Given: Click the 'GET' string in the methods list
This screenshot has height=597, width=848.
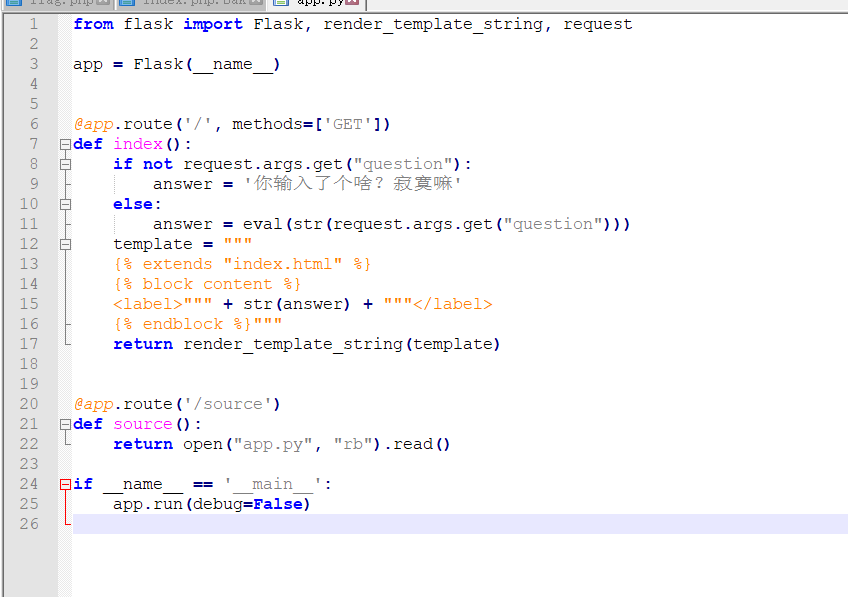Looking at the screenshot, I should (x=347, y=124).
